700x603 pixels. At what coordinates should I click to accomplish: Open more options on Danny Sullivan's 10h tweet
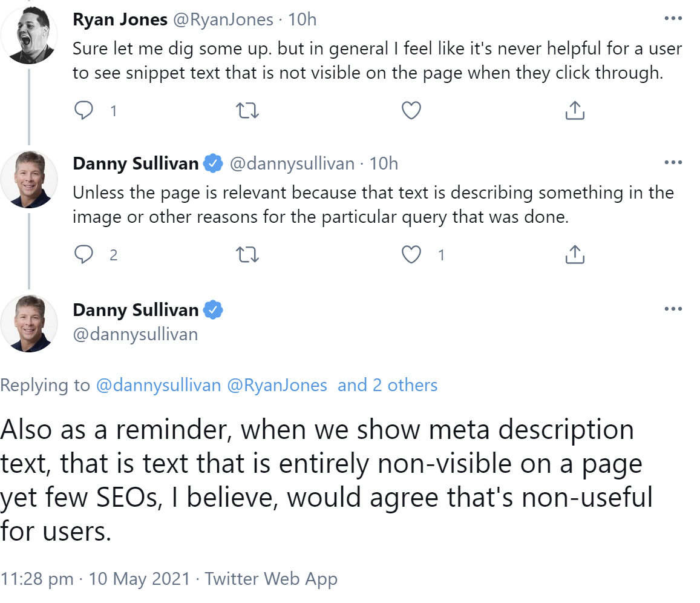pyautogui.click(x=673, y=163)
